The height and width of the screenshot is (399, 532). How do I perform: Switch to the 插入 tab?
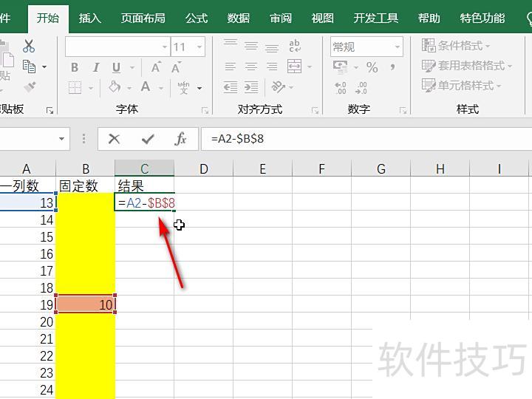point(90,18)
